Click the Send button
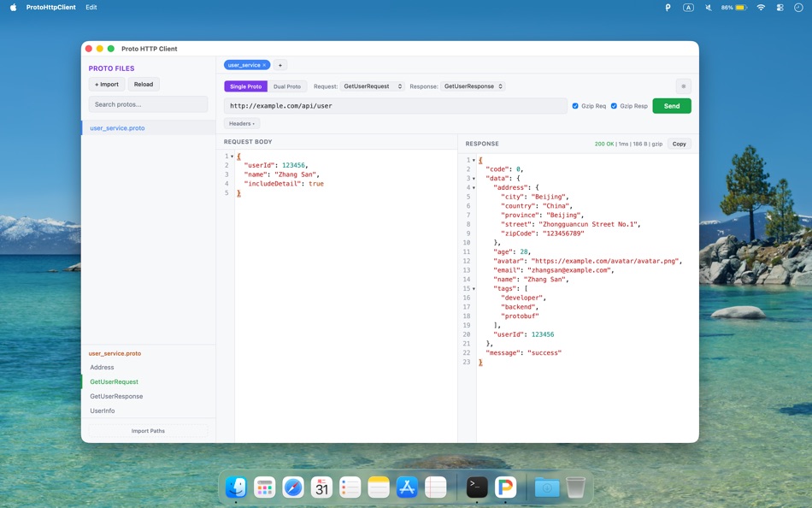812x508 pixels. 672,106
